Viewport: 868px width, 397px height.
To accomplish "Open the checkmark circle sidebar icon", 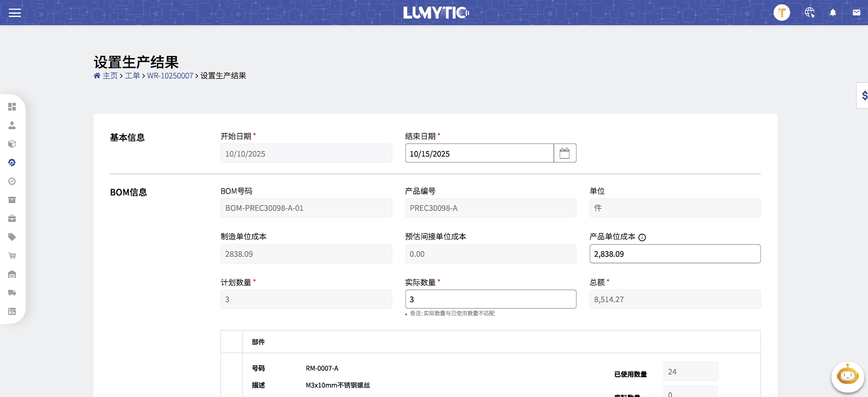I will [12, 181].
